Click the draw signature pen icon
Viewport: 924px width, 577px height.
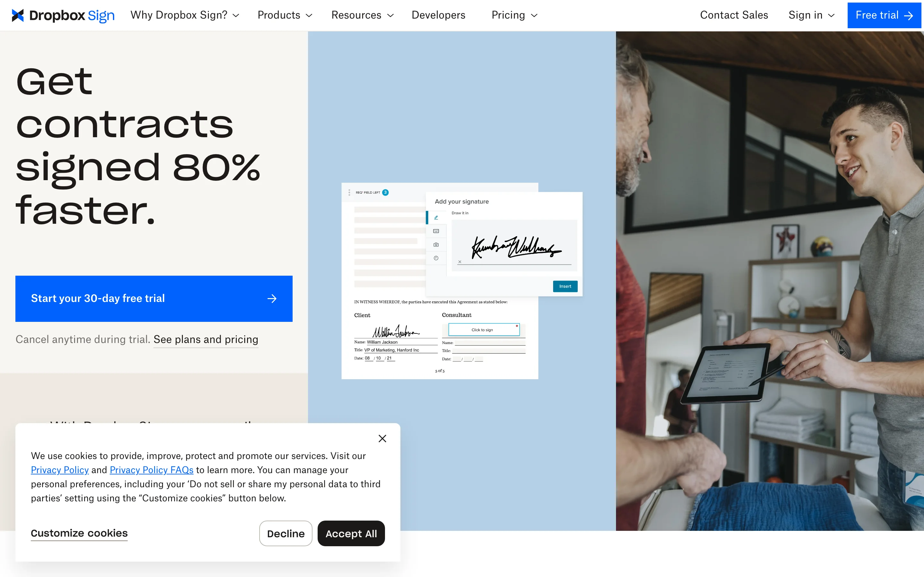pos(436,218)
